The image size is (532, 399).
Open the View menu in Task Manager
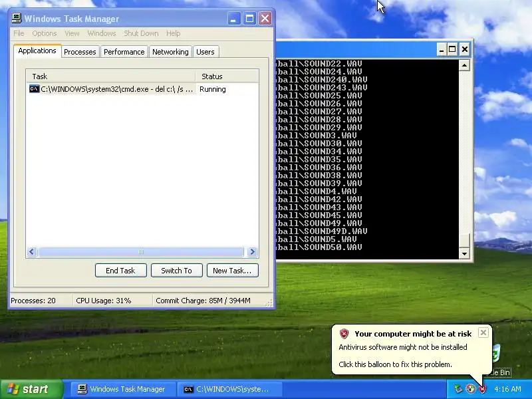tap(72, 33)
